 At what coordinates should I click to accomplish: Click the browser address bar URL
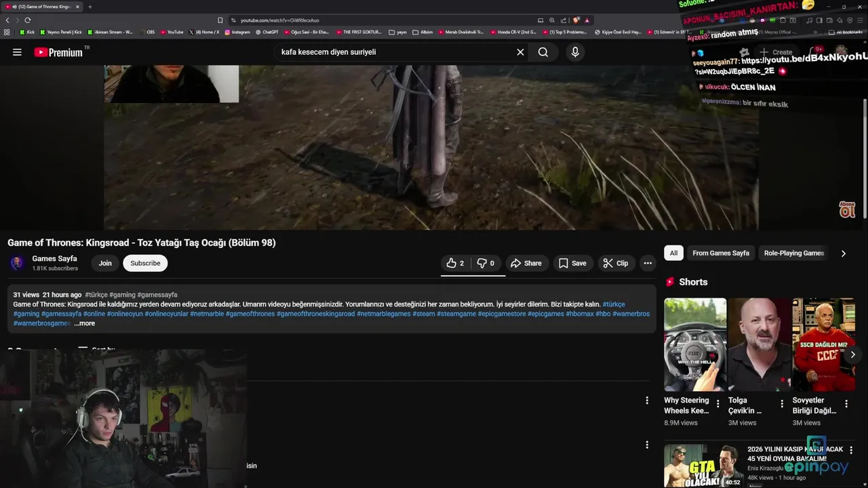click(x=279, y=20)
